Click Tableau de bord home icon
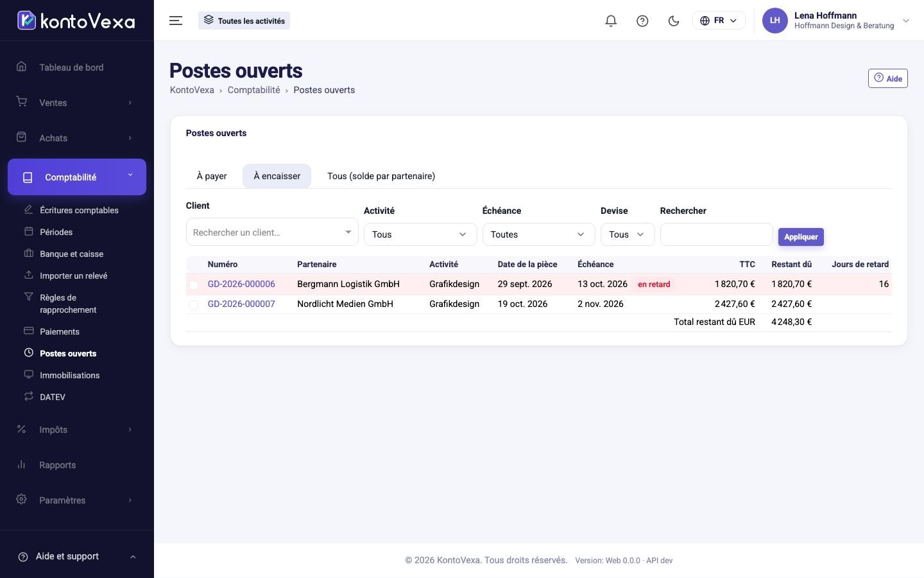The image size is (924, 578). (21, 67)
